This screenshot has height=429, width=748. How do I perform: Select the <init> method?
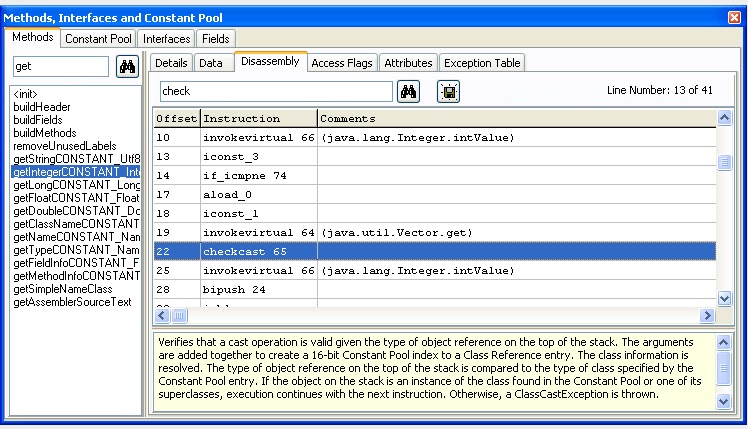pos(76,94)
